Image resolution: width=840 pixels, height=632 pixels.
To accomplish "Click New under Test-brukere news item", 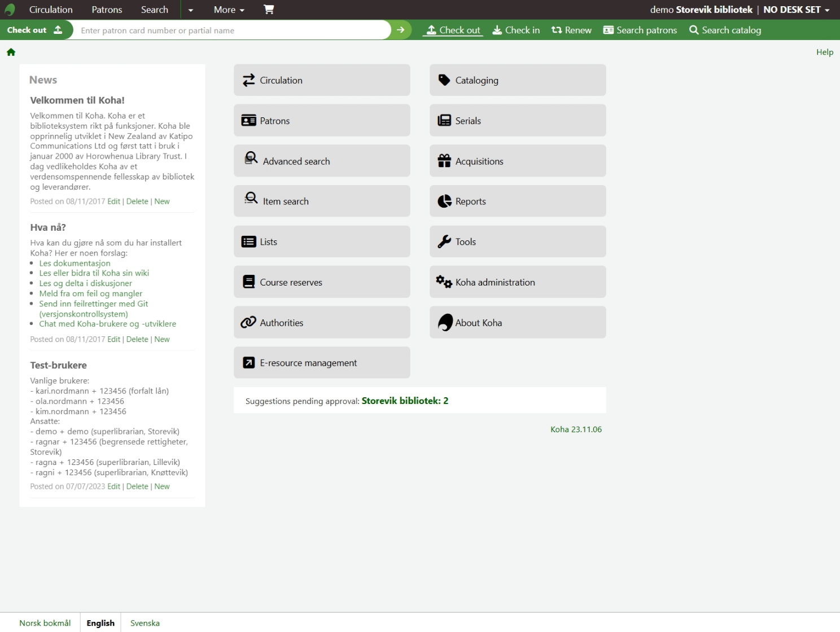I will tap(162, 486).
